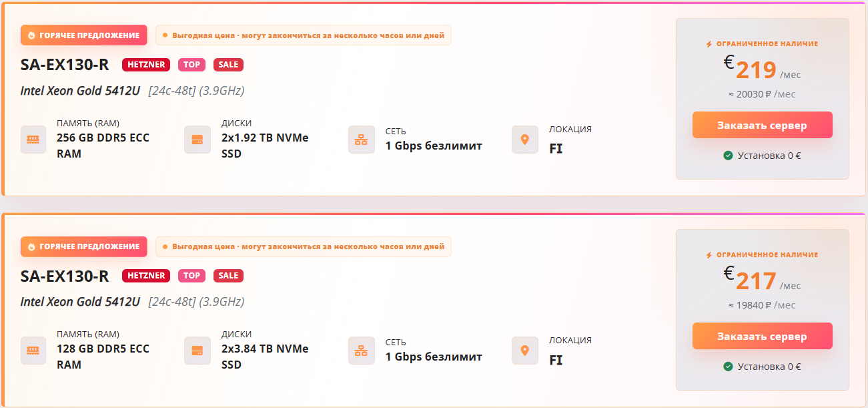Screen dimensions: 868x408
Task: Select the SALE tag on the second server
Action: click(228, 276)
